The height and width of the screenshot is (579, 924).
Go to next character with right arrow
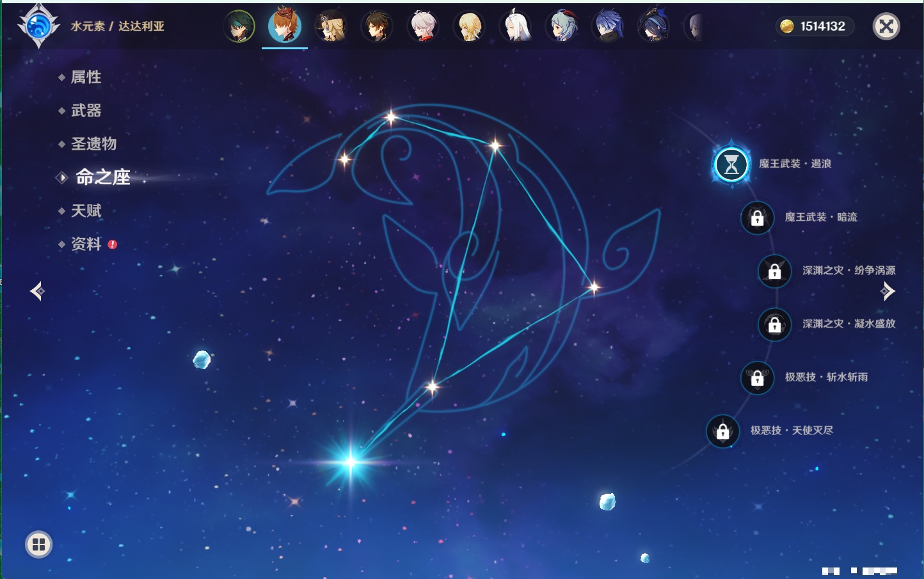coord(888,291)
